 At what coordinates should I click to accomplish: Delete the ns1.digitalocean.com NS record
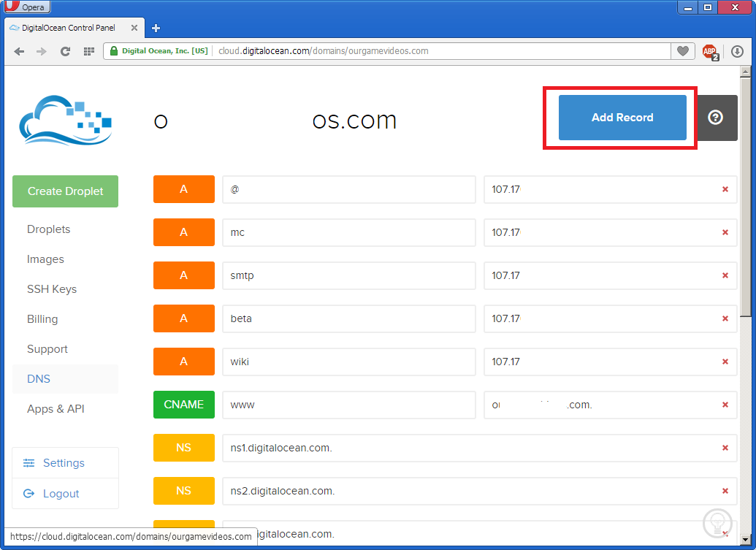[x=725, y=448]
